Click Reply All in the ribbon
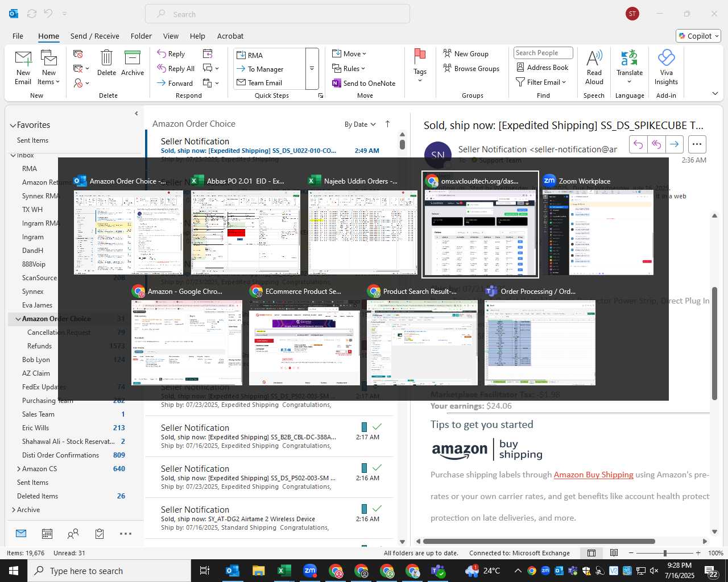728x582 pixels. click(x=176, y=68)
